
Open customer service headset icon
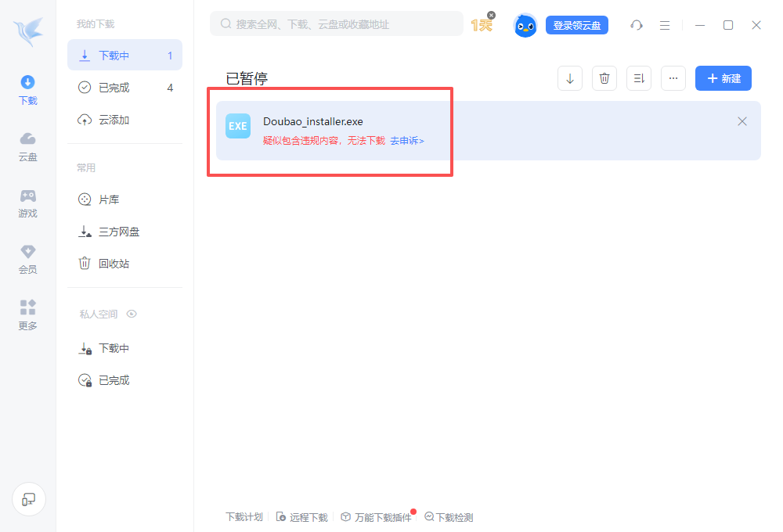636,25
